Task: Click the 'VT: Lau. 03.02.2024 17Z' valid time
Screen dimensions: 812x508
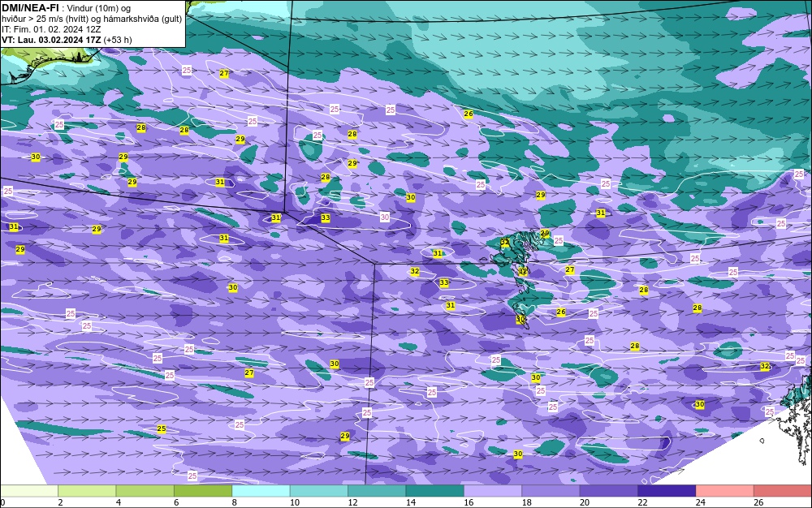Action: (51, 40)
